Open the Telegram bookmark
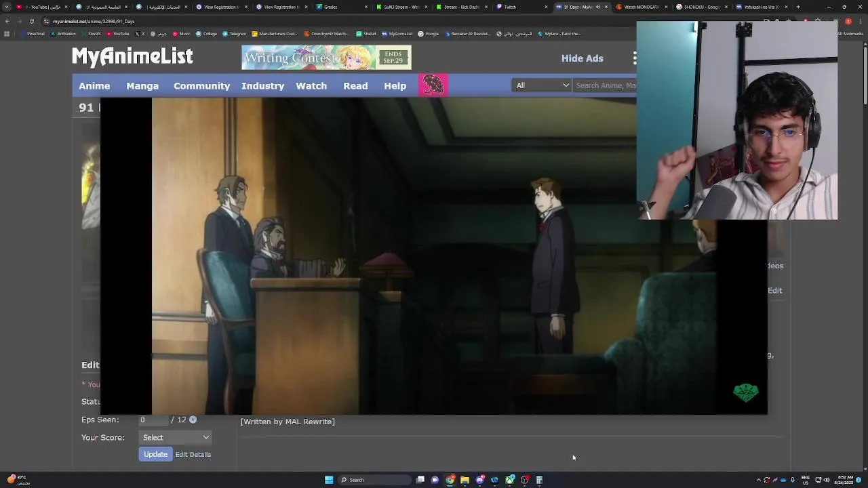Viewport: 868px width, 488px height. (235, 34)
